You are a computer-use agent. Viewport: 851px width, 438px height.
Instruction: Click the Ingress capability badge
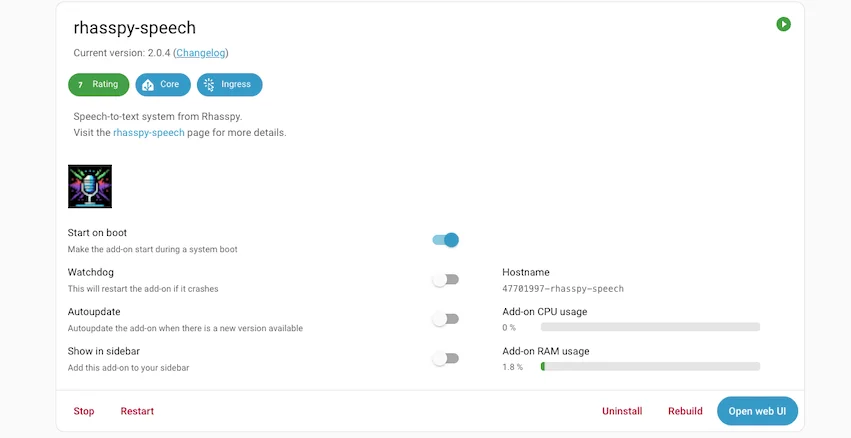click(230, 85)
